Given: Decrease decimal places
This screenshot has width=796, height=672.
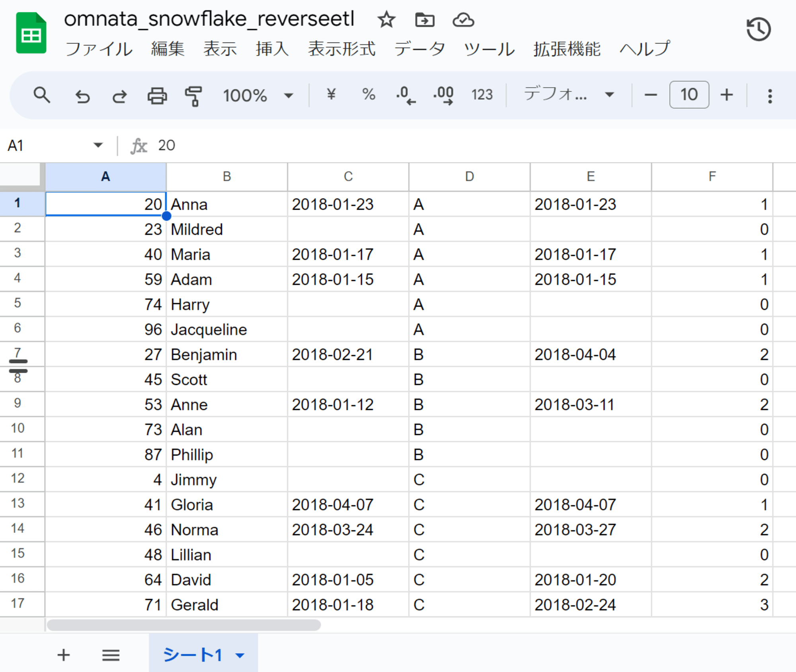Looking at the screenshot, I should [x=406, y=95].
